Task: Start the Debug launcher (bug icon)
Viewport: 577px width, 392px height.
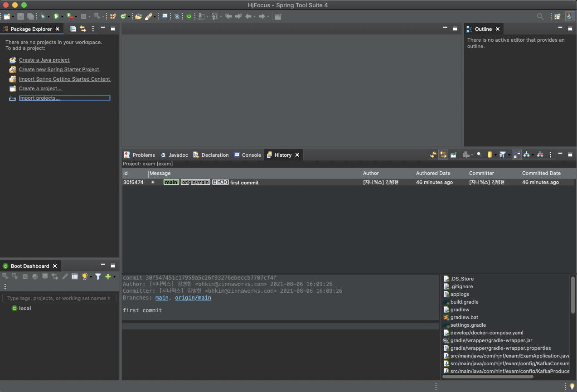Action: point(43,16)
